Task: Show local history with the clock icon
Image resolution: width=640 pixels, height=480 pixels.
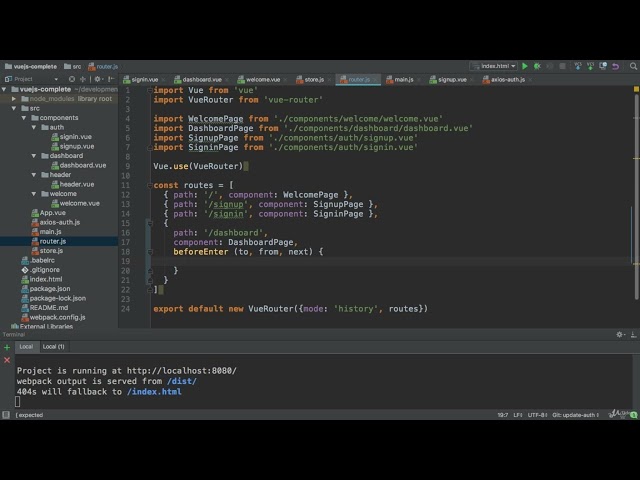Action: (x=603, y=66)
